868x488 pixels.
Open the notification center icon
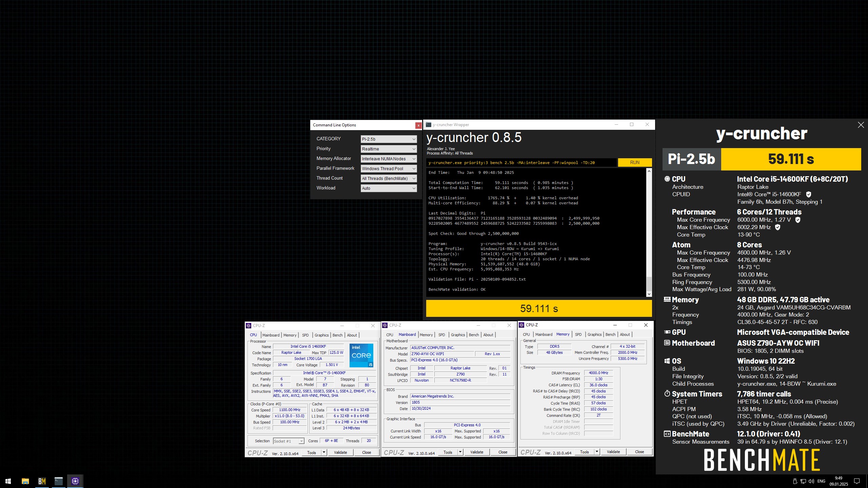tap(857, 481)
